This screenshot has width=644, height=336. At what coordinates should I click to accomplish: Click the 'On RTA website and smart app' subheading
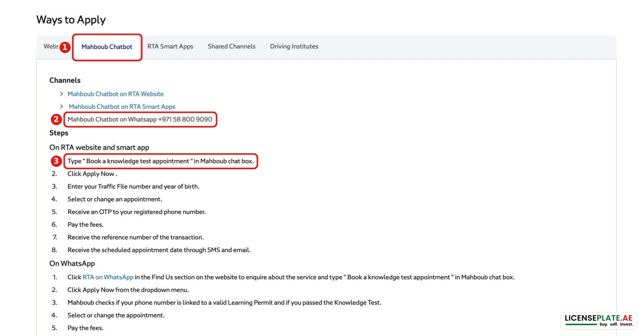pyautogui.click(x=99, y=147)
